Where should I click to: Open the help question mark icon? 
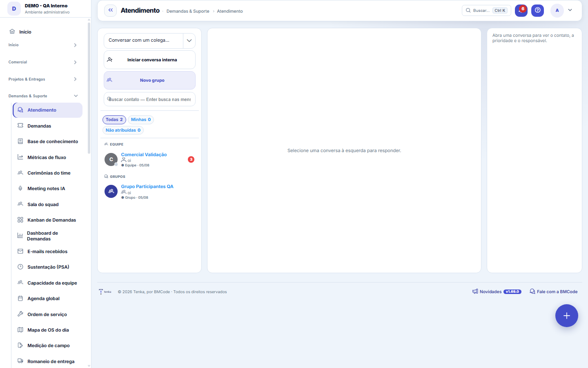[537, 10]
